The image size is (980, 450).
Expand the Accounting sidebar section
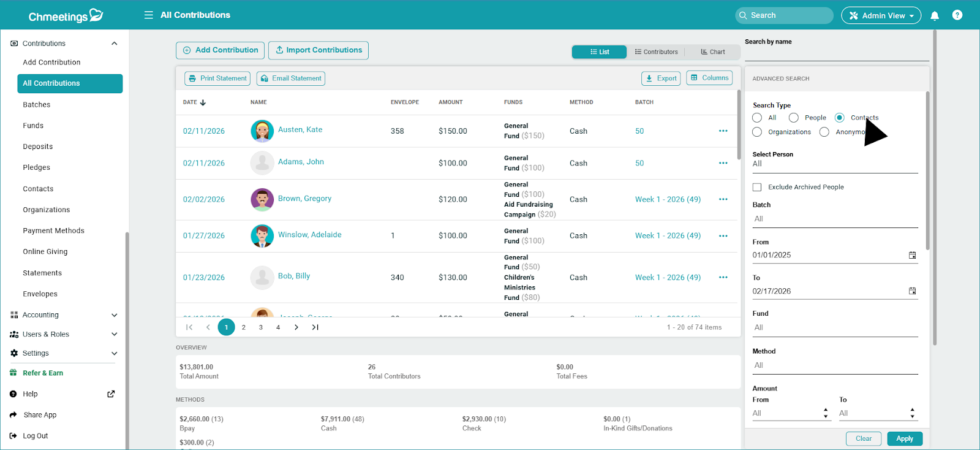tap(114, 315)
